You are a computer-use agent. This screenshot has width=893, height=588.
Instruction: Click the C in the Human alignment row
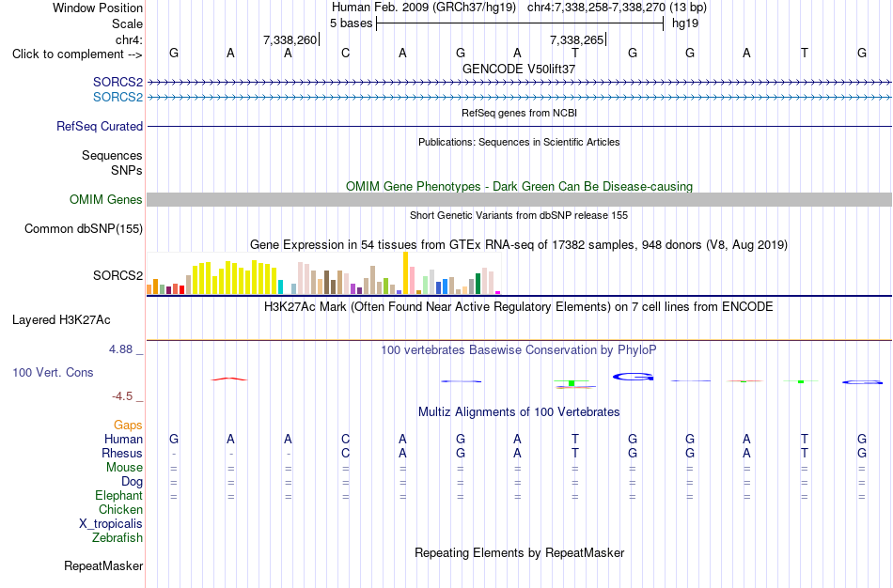pyautogui.click(x=345, y=440)
